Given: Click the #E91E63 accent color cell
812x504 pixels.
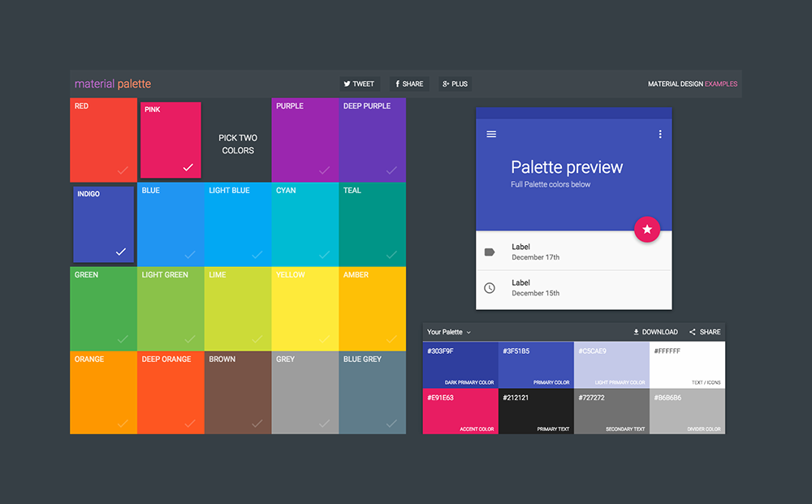Looking at the screenshot, I should [x=460, y=411].
